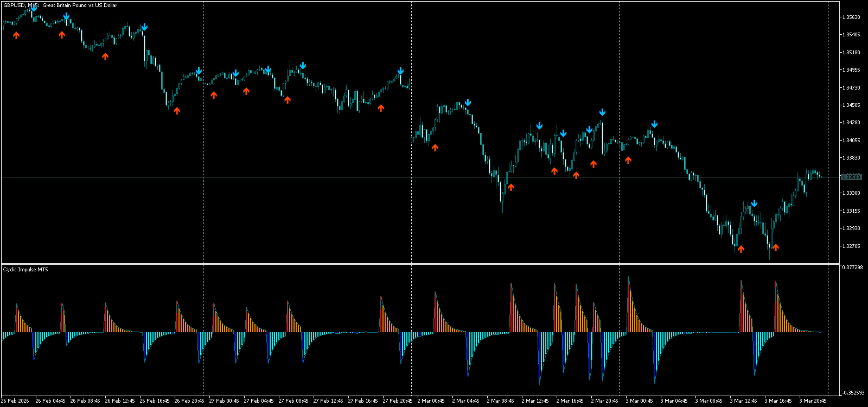The height and width of the screenshot is (407, 868).
Task: Select the indicator scale maximum 0.377298
Action: tap(852, 268)
